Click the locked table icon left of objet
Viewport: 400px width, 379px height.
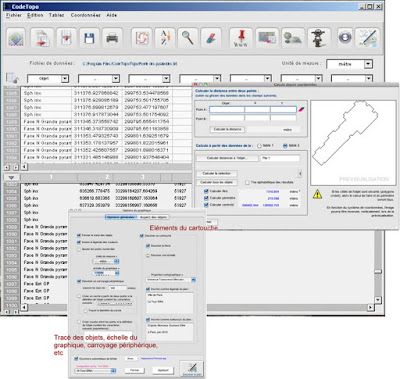click(x=12, y=78)
